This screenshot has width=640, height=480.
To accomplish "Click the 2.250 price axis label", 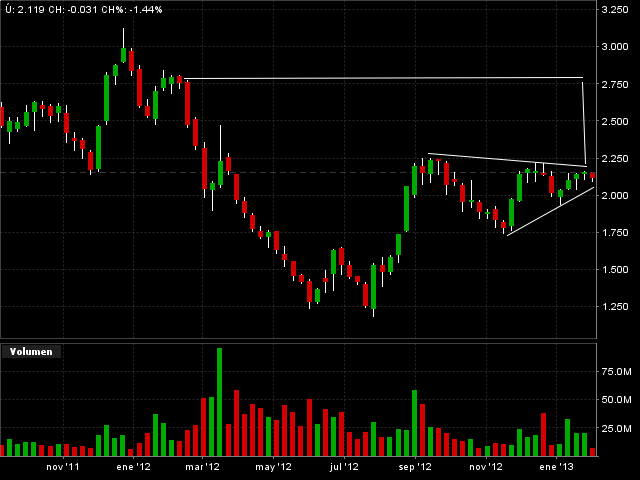I will (615, 158).
